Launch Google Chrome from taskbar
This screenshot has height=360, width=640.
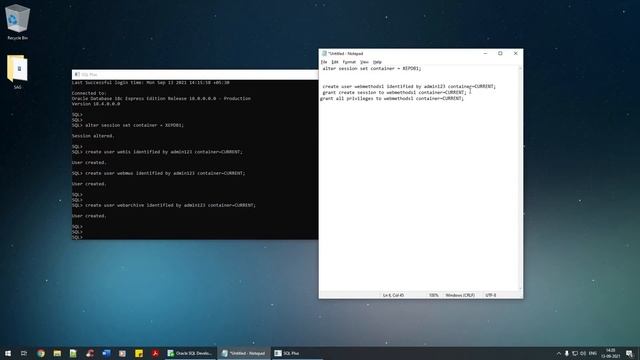point(41,353)
